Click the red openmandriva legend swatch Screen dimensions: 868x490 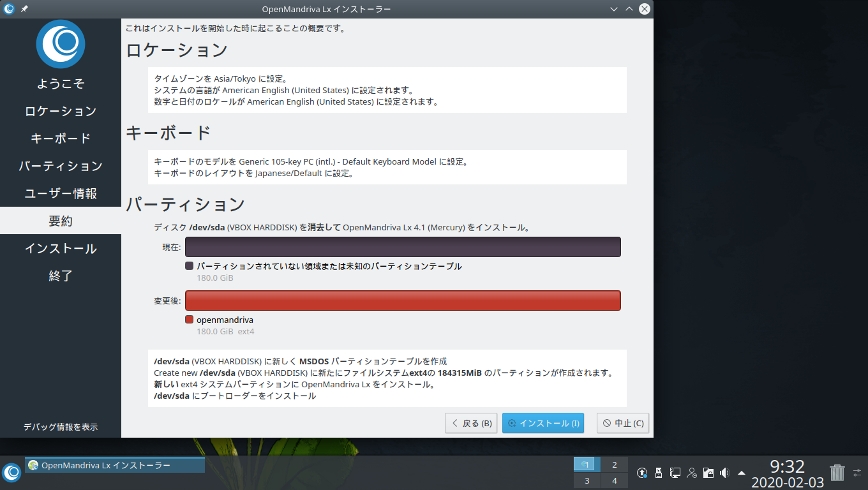tap(189, 320)
